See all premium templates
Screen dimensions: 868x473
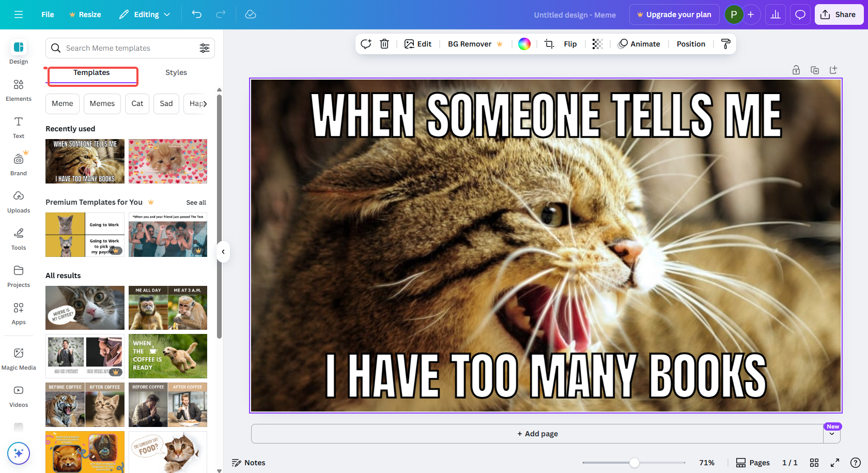pyautogui.click(x=196, y=203)
